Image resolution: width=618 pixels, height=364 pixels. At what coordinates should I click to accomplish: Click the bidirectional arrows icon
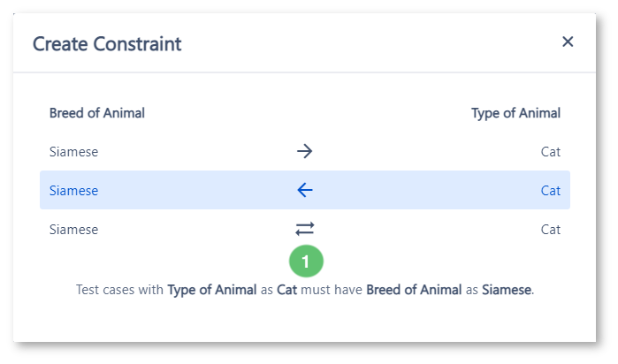tap(305, 229)
